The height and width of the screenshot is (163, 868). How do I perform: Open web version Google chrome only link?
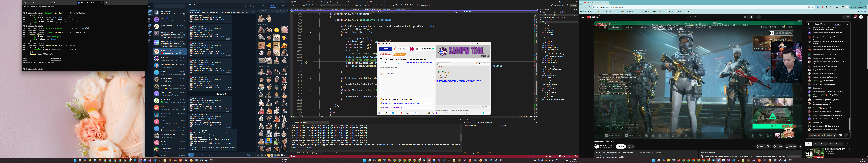[419, 62]
